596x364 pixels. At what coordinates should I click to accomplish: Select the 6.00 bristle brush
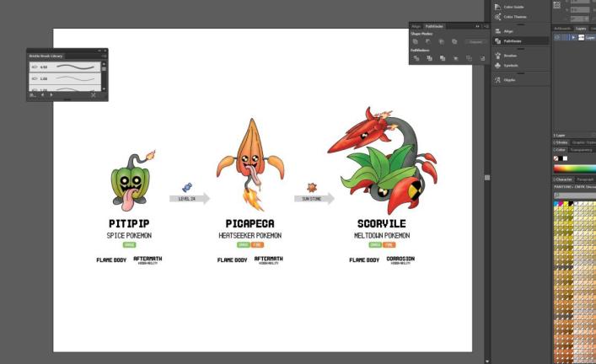pos(65,67)
